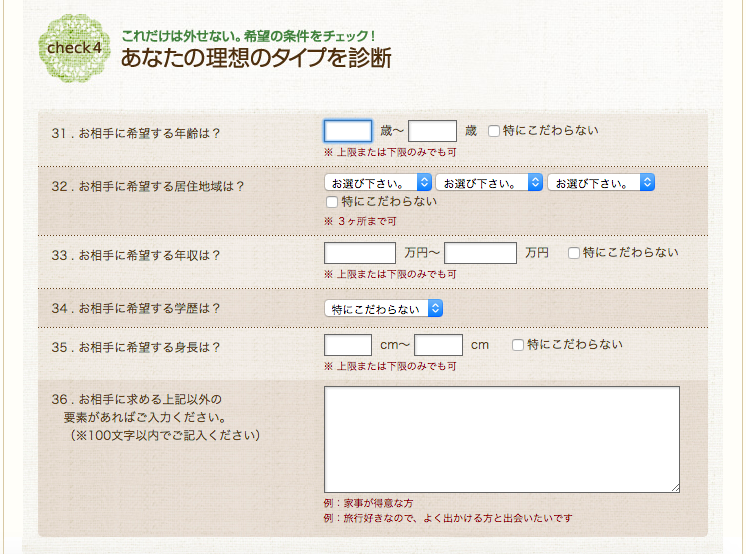Screen dimensions: 746x554
Task: Click the heading あなたの理想のタイプを診断
Action: tap(256, 59)
